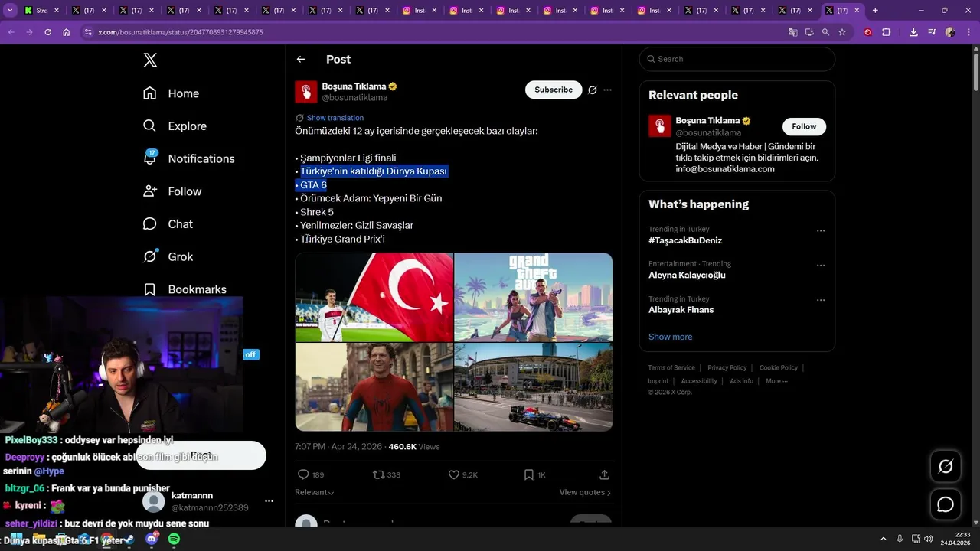
Task: Click the X logo in the sidebar
Action: (150, 60)
